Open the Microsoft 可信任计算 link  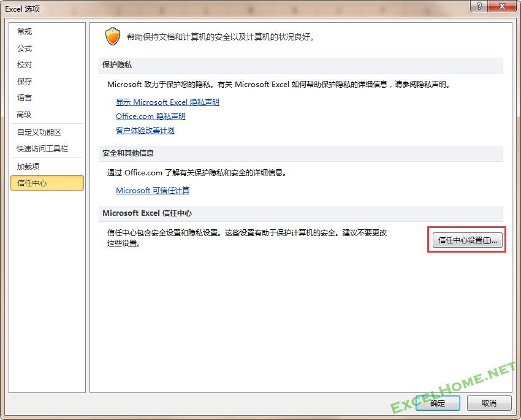[x=153, y=191]
